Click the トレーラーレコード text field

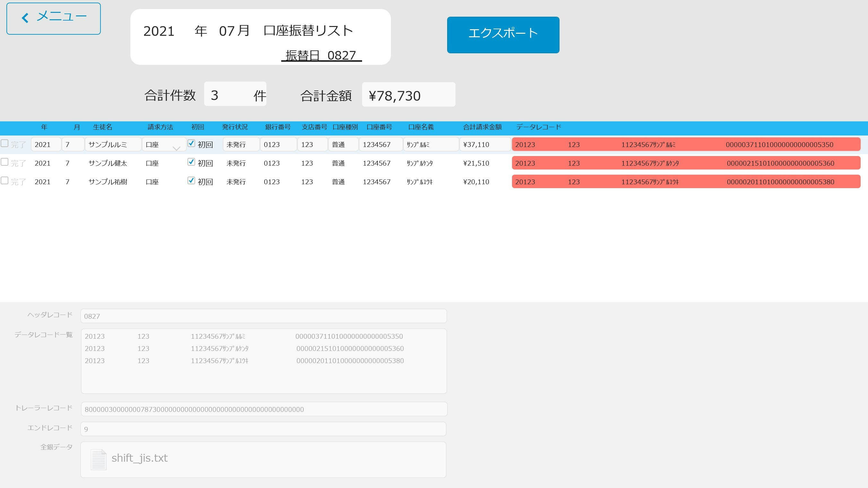pyautogui.click(x=264, y=409)
